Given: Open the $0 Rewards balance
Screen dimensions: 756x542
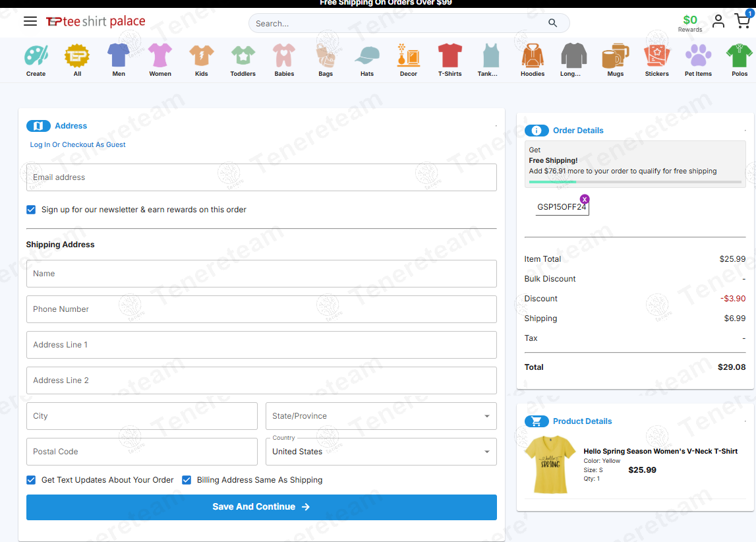Looking at the screenshot, I should tap(690, 23).
